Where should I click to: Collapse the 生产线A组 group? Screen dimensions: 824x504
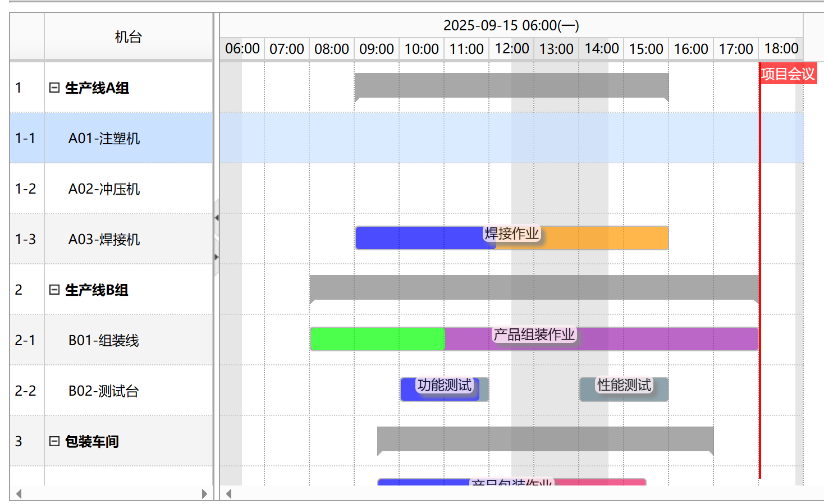(54, 88)
